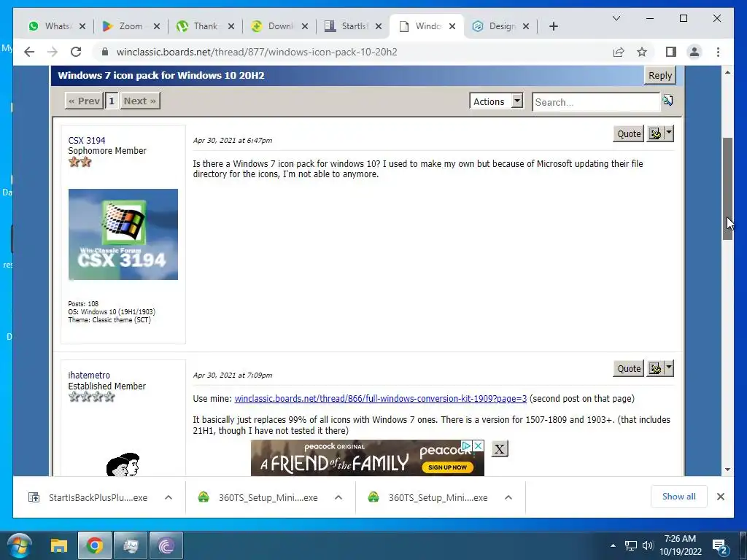
Task: Open post options gear on CSX 3194's post
Action: pos(655,134)
